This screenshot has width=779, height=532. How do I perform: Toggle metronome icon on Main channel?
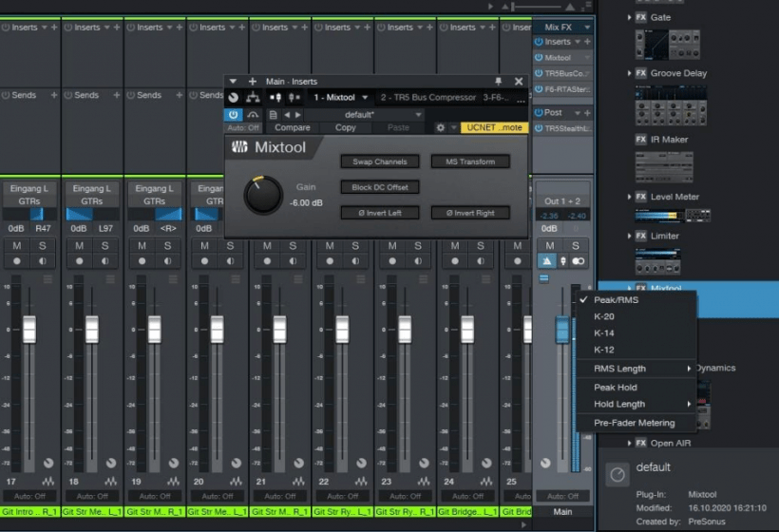coord(546,261)
